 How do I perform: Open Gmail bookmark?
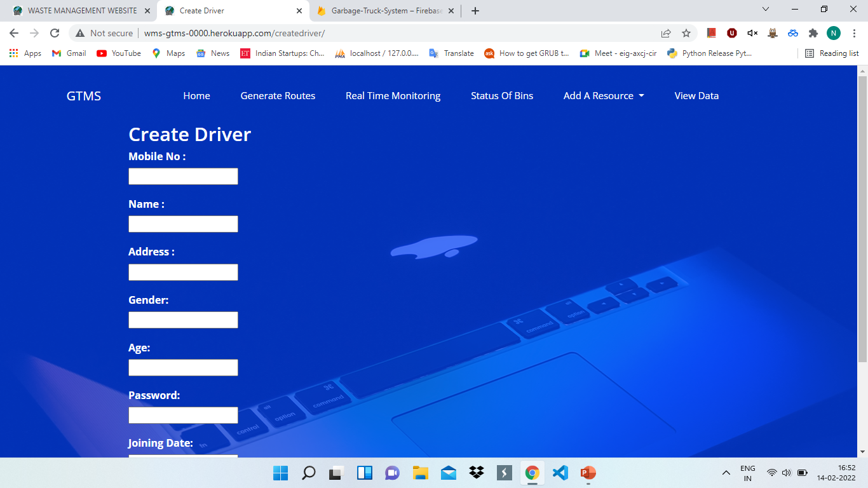69,53
